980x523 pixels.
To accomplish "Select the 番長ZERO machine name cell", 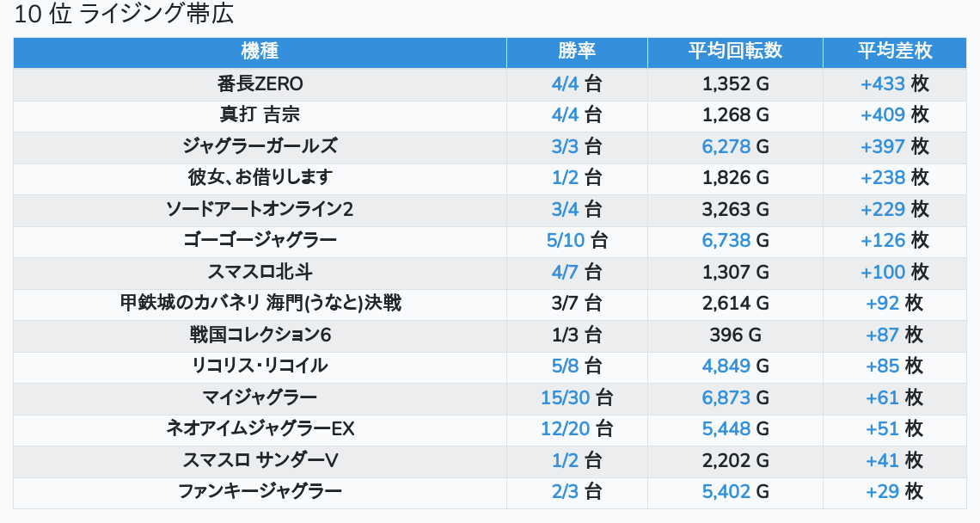I will (260, 83).
